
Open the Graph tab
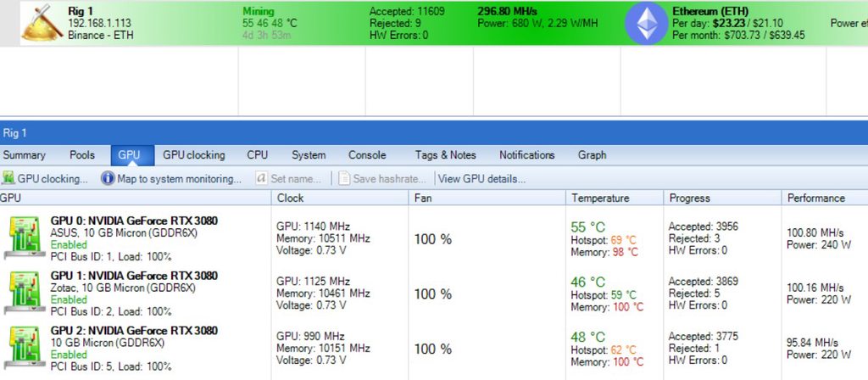592,155
